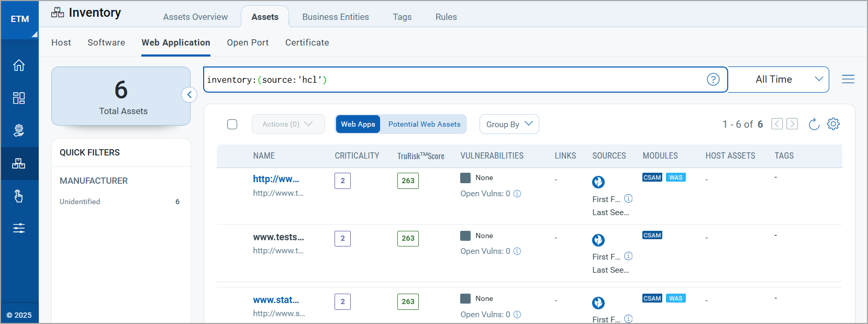The height and width of the screenshot is (324, 868).
Task: Open the www.stat... asset link
Action: click(276, 300)
